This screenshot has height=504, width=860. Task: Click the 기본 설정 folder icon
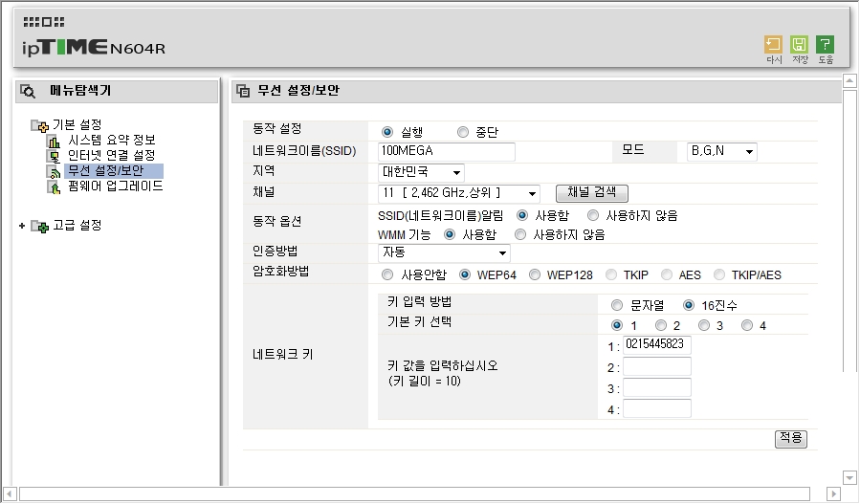coord(39,125)
